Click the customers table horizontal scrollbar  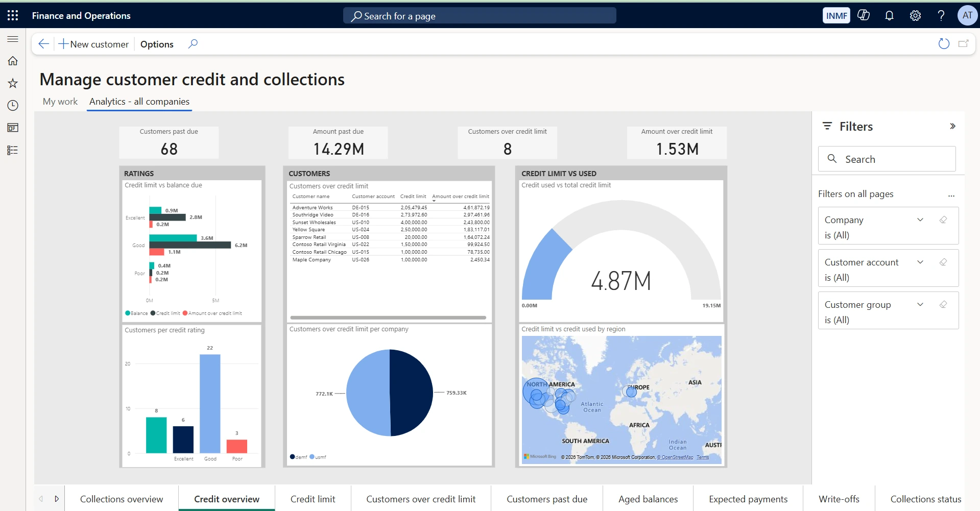[388, 318]
